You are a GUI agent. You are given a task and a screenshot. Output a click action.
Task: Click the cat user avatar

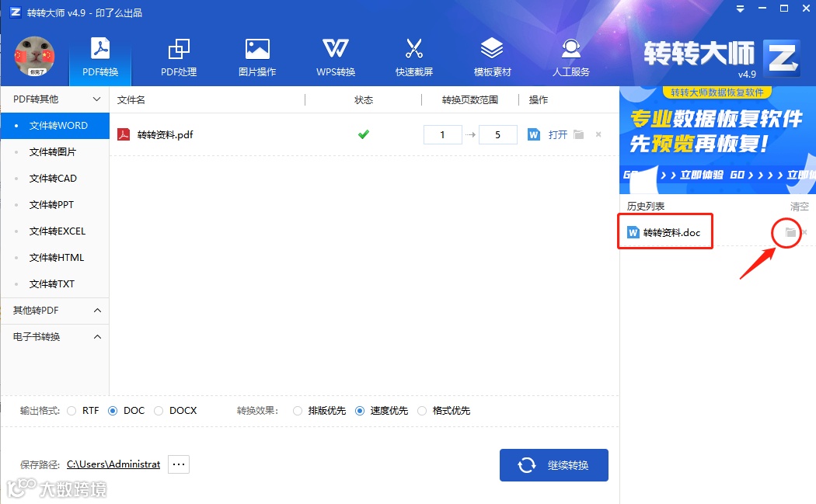[34, 56]
